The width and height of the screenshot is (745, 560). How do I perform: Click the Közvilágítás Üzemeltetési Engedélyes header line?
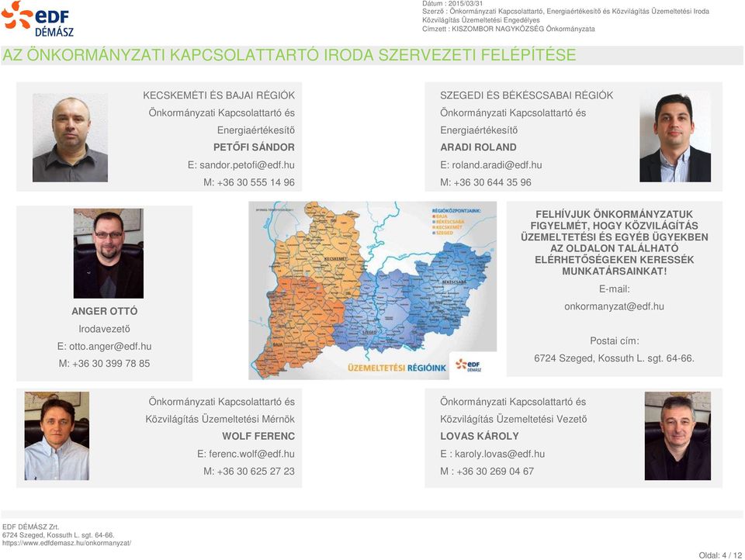(x=481, y=20)
